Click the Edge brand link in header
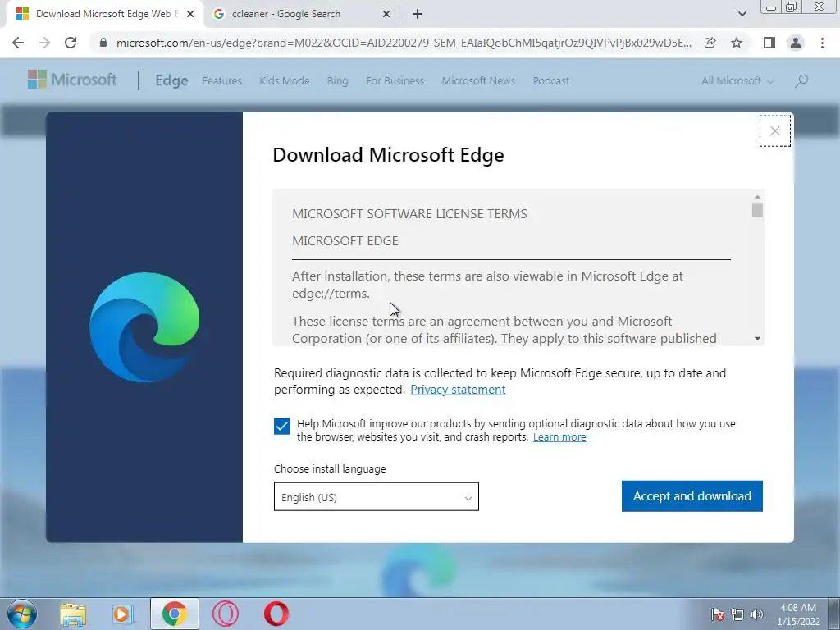Image resolution: width=840 pixels, height=630 pixels. pos(171,80)
